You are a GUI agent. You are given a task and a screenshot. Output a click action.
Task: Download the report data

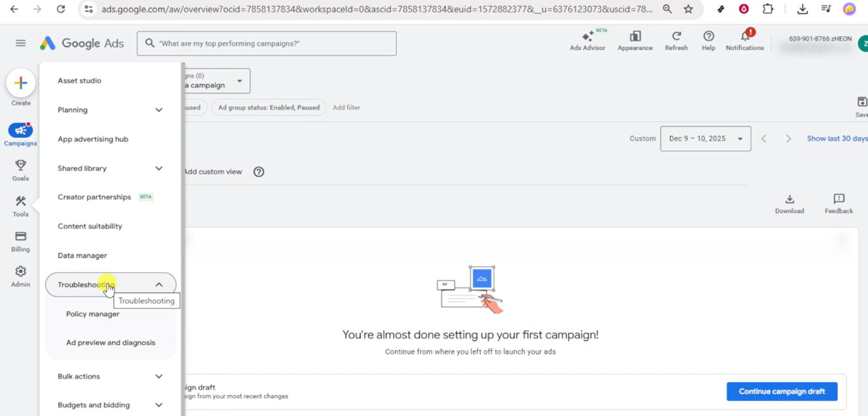789,204
